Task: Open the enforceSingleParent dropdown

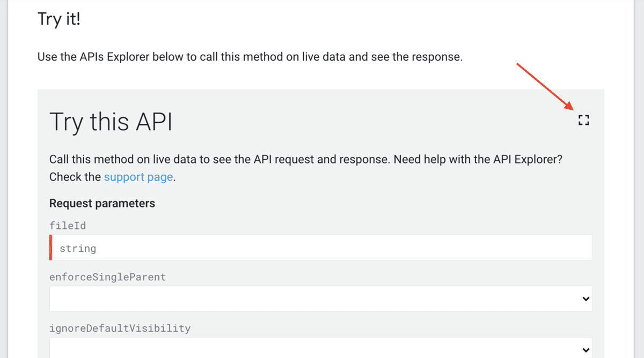Action: tap(320, 299)
